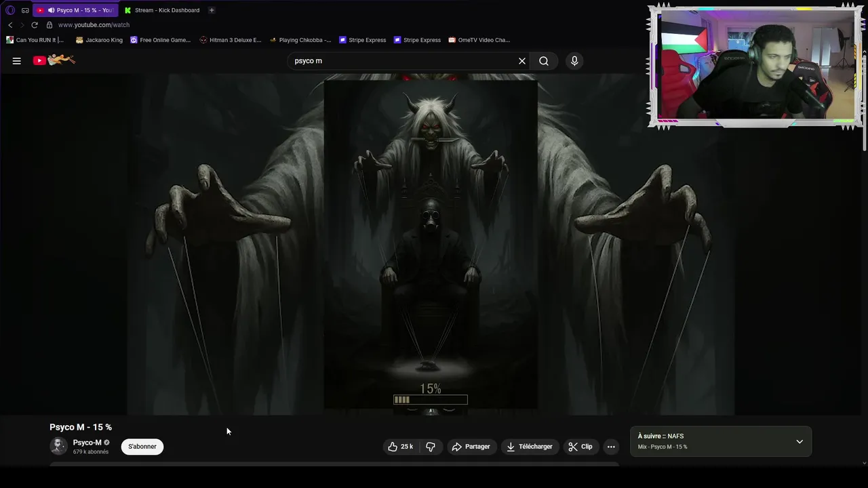
Task: Open Can You RUN It bookmark
Action: [x=35, y=40]
